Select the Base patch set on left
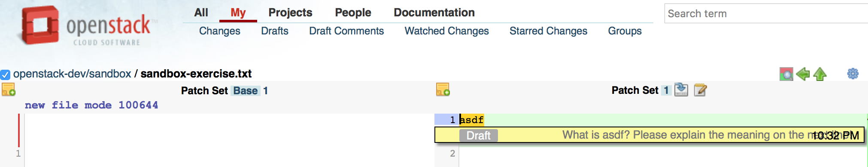This screenshot has width=868, height=167. click(246, 91)
